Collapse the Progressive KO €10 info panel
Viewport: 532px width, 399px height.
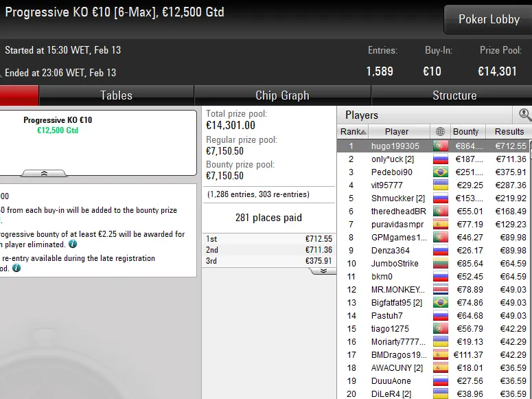(x=44, y=173)
